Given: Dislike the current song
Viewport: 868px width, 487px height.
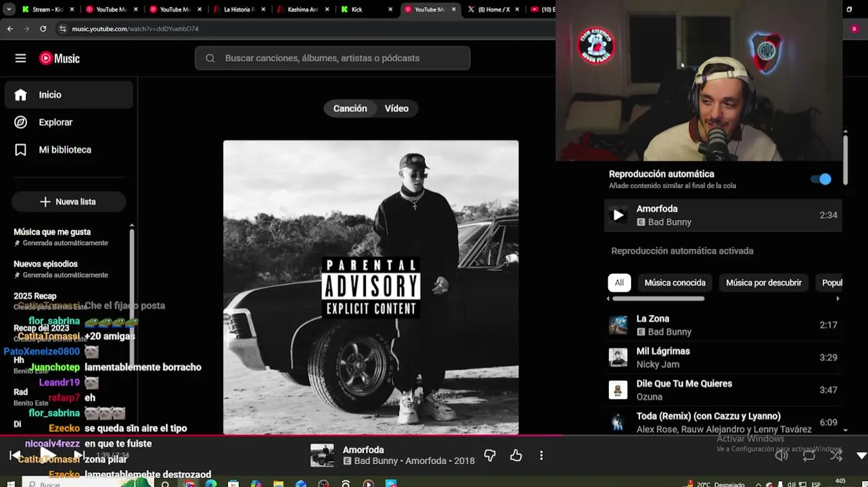Looking at the screenshot, I should (490, 455).
